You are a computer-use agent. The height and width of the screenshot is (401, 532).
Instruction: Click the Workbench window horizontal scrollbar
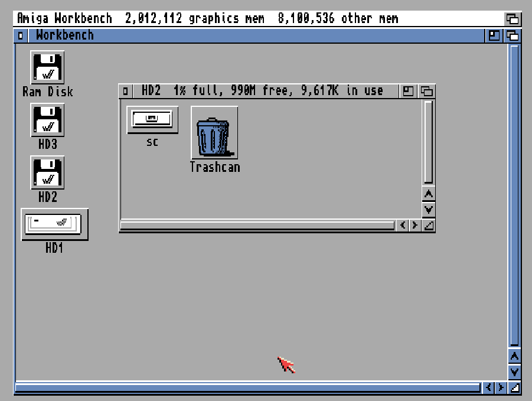248,387
